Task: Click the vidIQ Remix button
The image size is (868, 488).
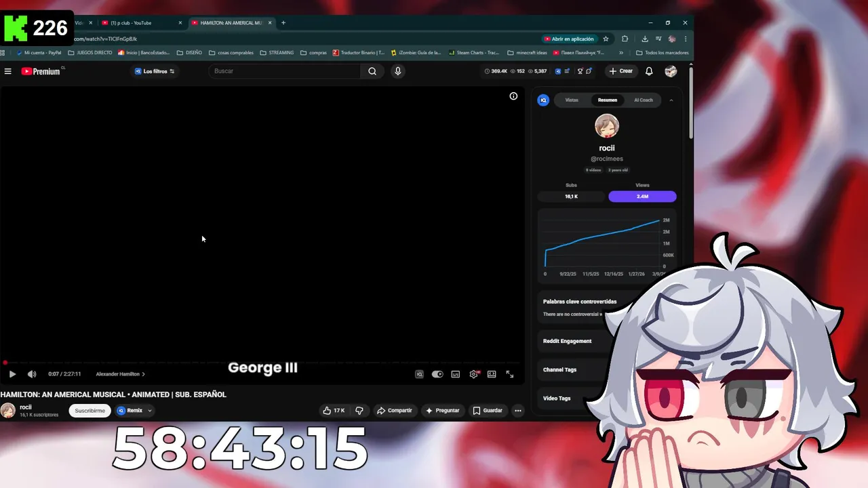Action: click(x=130, y=411)
